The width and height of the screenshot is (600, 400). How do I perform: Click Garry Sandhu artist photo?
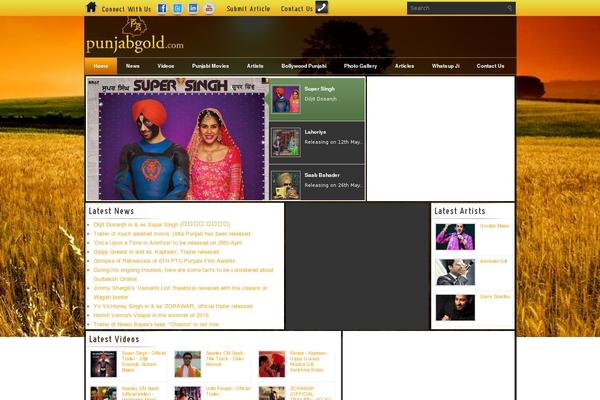[x=455, y=307]
